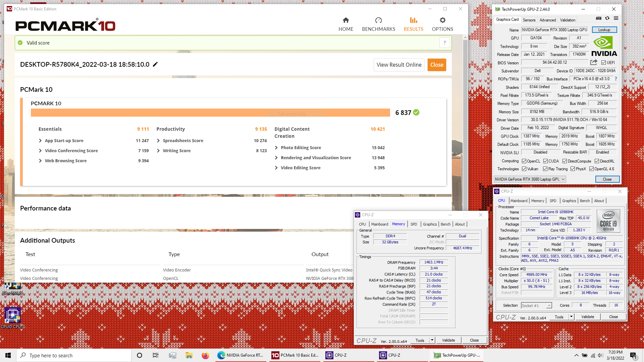644x362 pixels.
Task: Take GPU-Z screenshot with camera icon
Action: (599, 18)
